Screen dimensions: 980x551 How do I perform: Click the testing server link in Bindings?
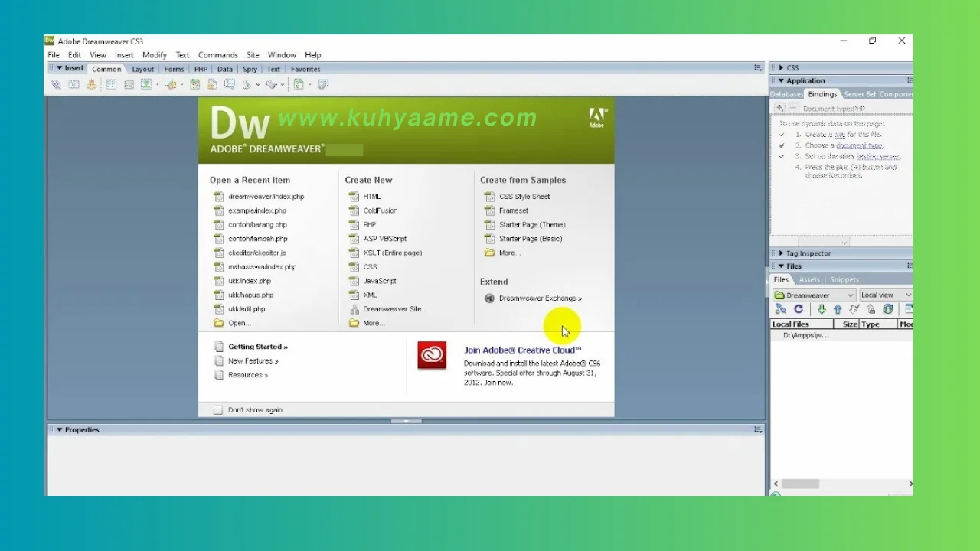click(877, 156)
